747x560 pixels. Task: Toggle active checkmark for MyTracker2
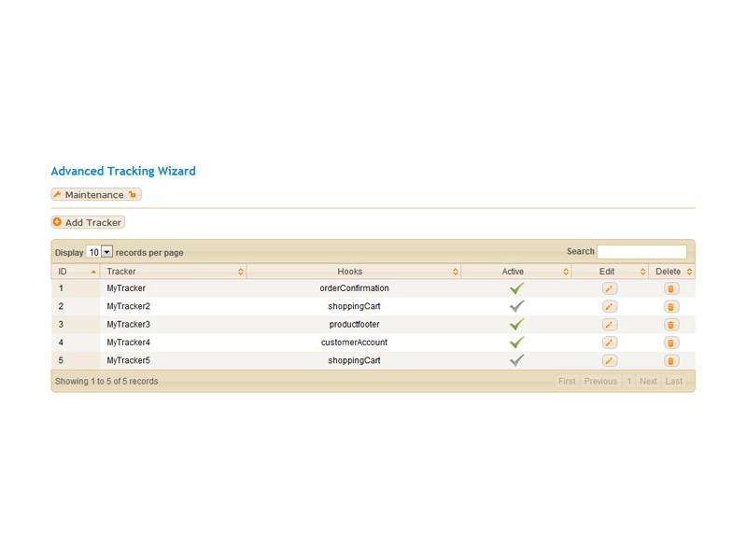point(517,306)
